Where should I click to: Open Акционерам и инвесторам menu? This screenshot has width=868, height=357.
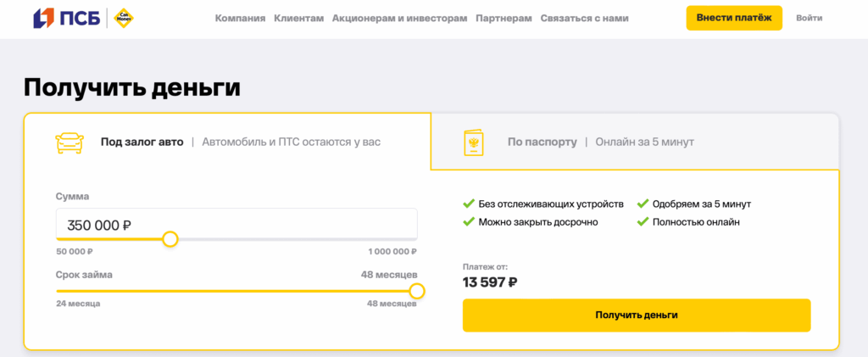[x=399, y=18]
